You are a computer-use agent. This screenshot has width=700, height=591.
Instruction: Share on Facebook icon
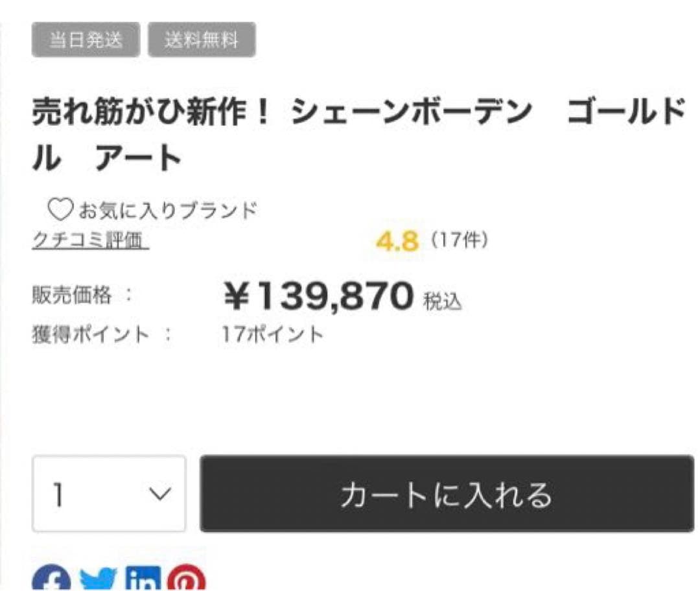tap(53, 579)
